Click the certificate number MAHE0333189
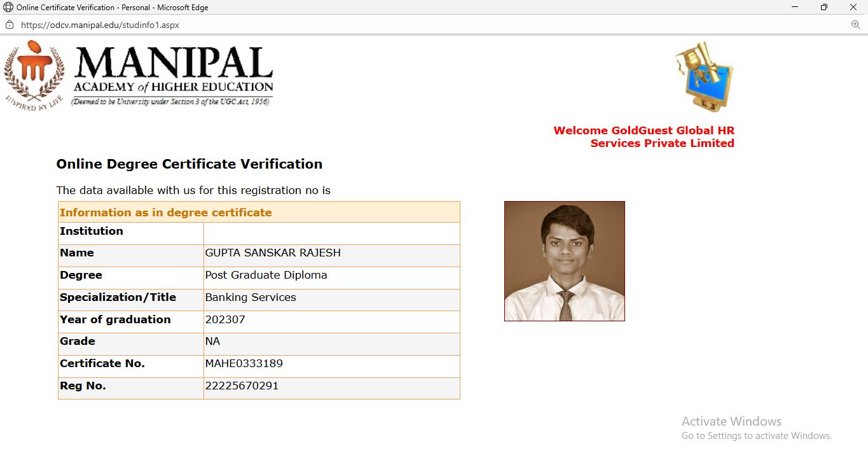The height and width of the screenshot is (453, 868). [244, 363]
